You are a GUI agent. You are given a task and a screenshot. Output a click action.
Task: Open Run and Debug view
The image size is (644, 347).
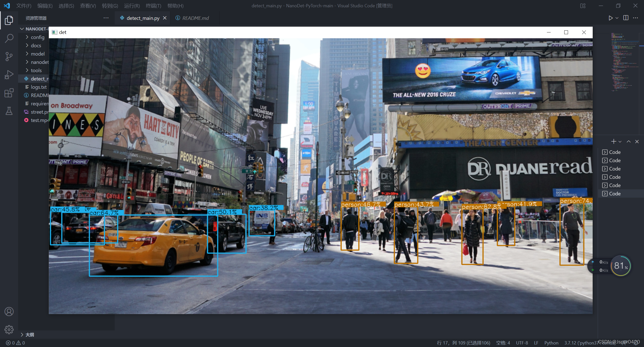[9, 75]
